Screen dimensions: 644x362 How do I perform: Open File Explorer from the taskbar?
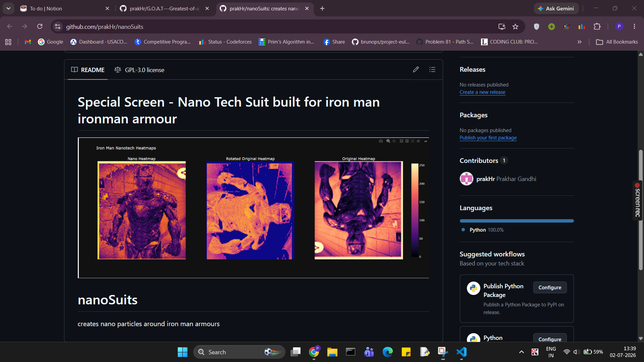tap(332, 352)
